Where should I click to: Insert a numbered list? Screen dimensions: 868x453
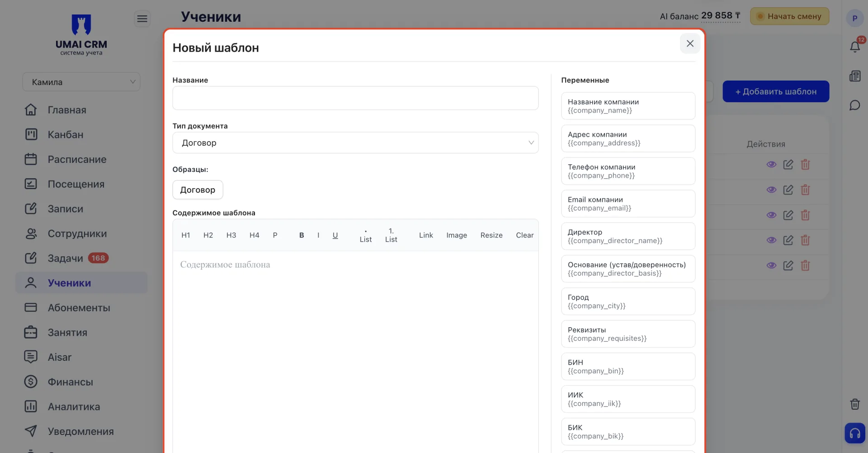[391, 235]
